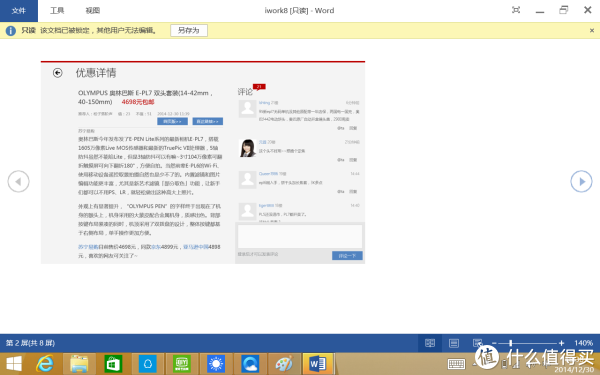Click the 苏宁易购 link in last paragraph
The height and width of the screenshot is (375, 600).
pyautogui.click(x=88, y=247)
